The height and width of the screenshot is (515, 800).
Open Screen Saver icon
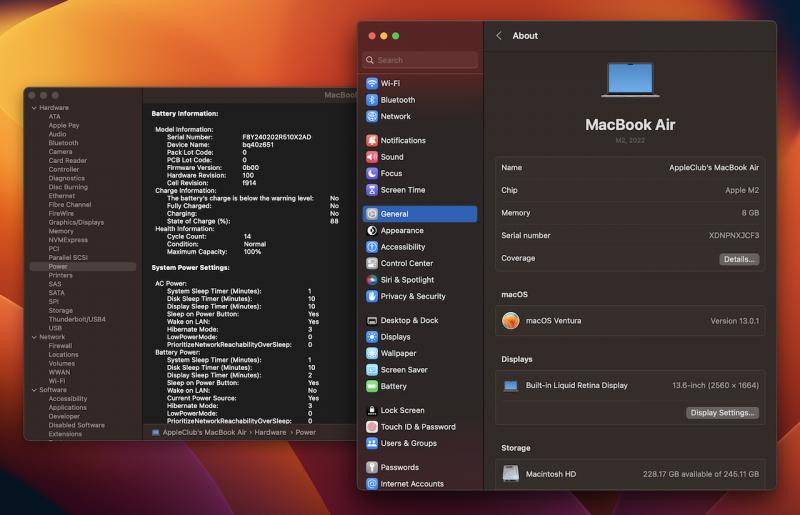pyautogui.click(x=372, y=370)
